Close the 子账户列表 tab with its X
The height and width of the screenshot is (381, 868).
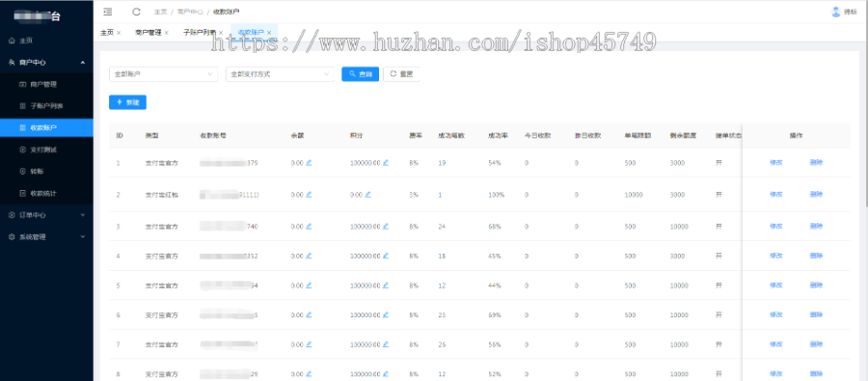coord(221,33)
